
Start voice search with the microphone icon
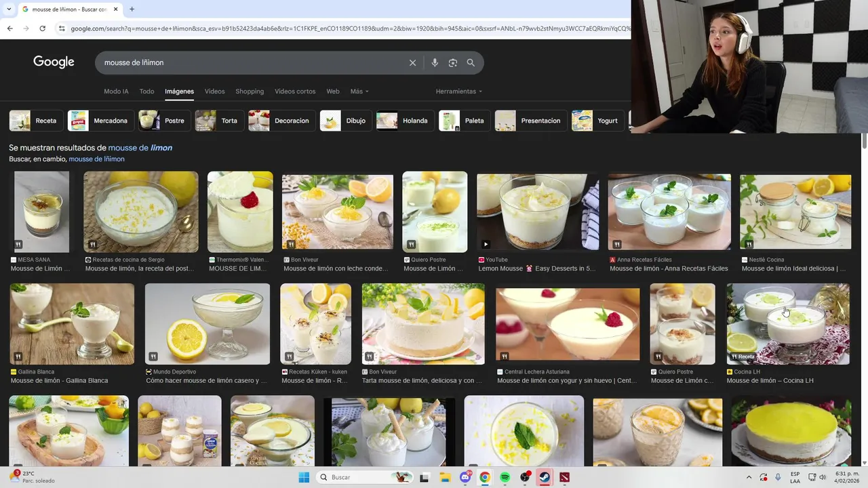[x=435, y=62]
